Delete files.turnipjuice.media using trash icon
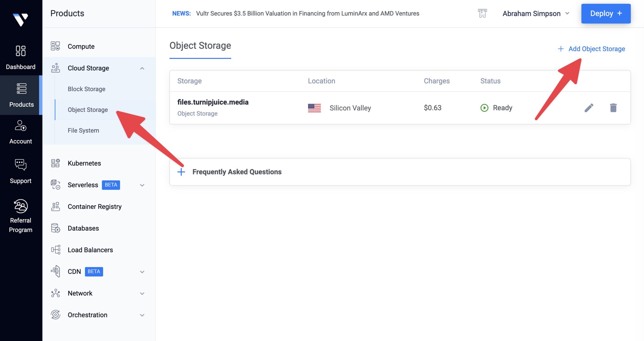The image size is (644, 341). pyautogui.click(x=613, y=108)
